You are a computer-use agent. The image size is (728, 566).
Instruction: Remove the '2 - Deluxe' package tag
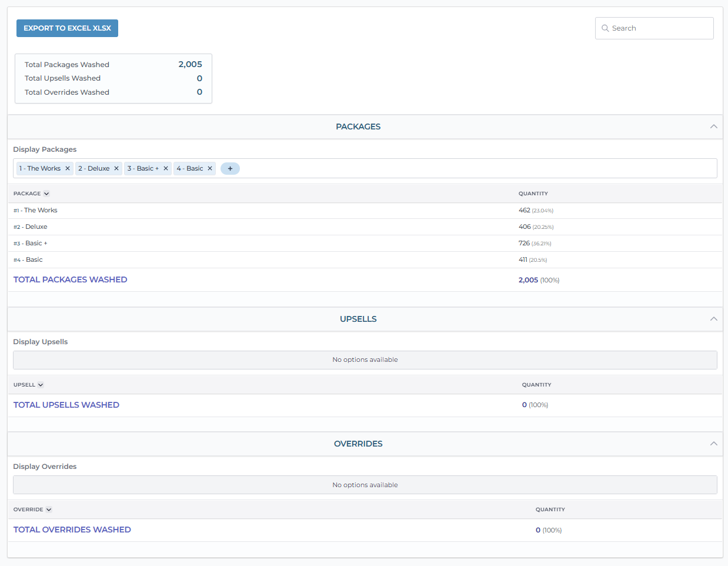(116, 169)
